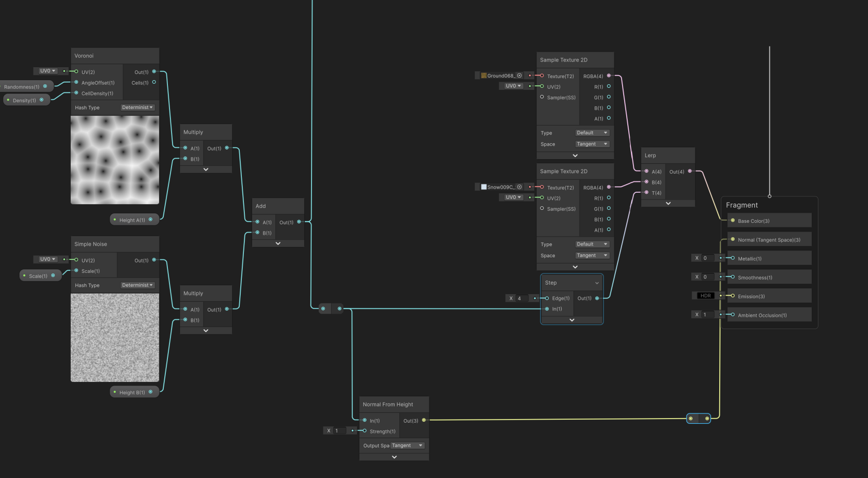Edit the Ambient Occlusion X value field
The height and width of the screenshot is (478, 868).
click(x=707, y=314)
